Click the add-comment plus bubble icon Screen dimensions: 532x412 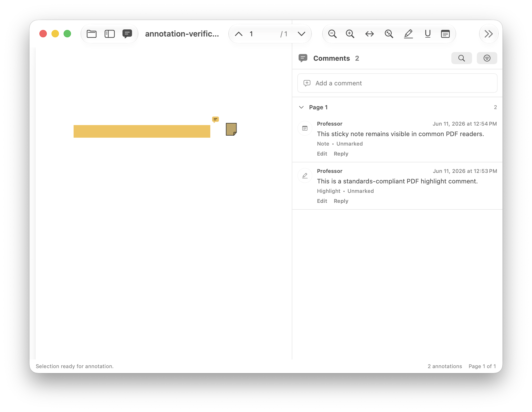pyautogui.click(x=307, y=83)
